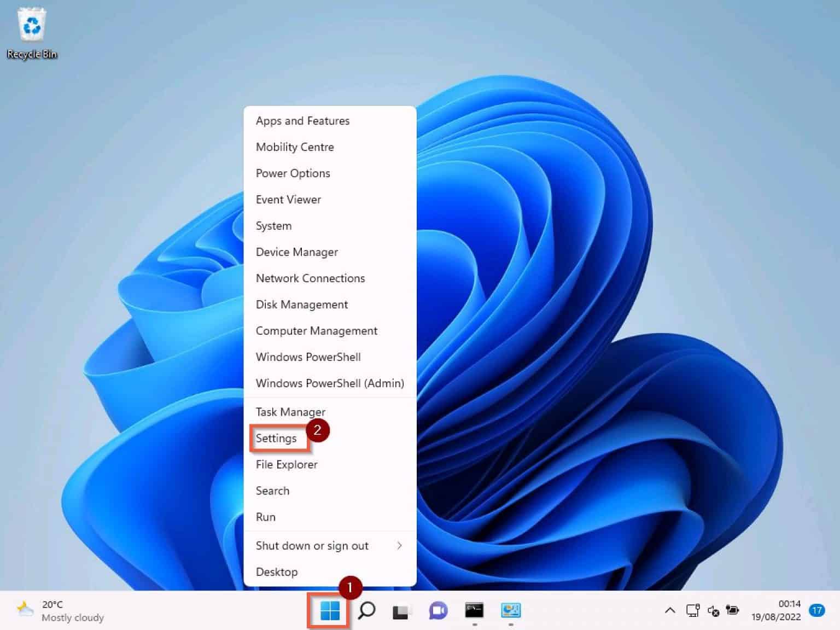Unmute the speaker in the system tray

point(713,611)
